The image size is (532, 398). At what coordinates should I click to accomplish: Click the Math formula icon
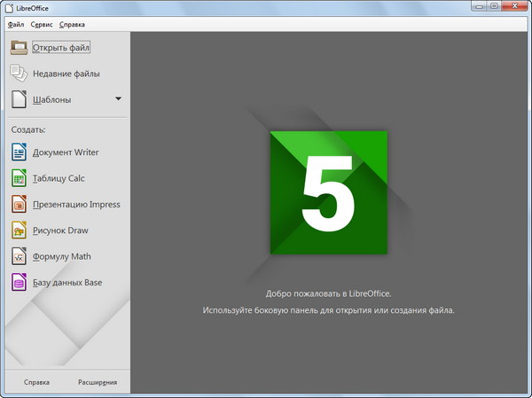pyautogui.click(x=20, y=257)
